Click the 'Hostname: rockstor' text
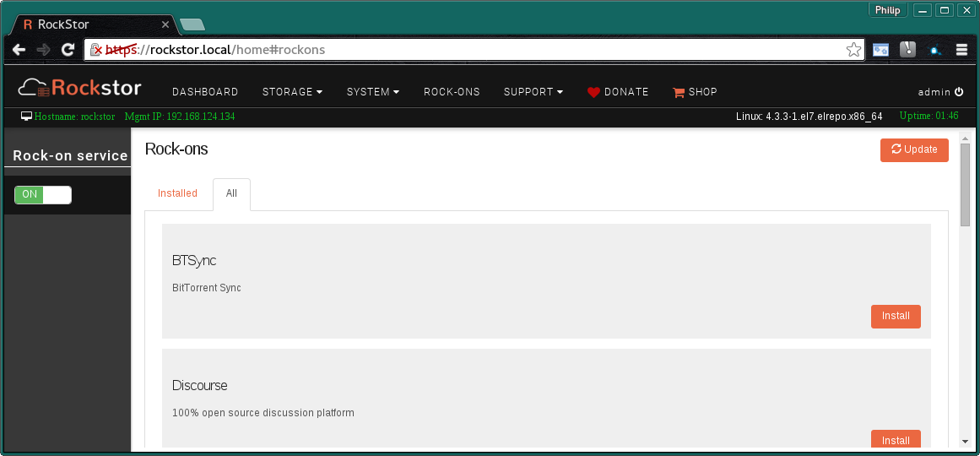This screenshot has height=456, width=980. click(x=75, y=117)
